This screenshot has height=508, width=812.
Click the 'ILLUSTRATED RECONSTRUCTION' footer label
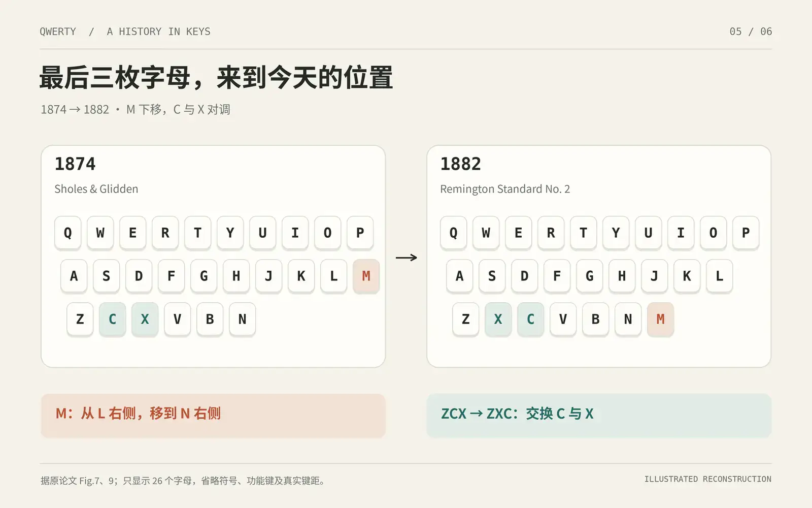tap(708, 479)
